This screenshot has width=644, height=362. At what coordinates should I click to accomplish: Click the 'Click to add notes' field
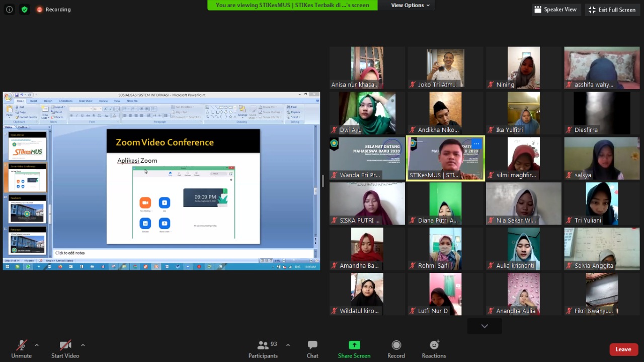point(183,253)
